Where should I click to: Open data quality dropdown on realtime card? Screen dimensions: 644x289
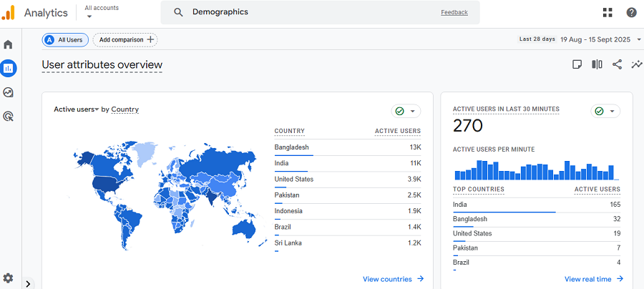(x=605, y=111)
